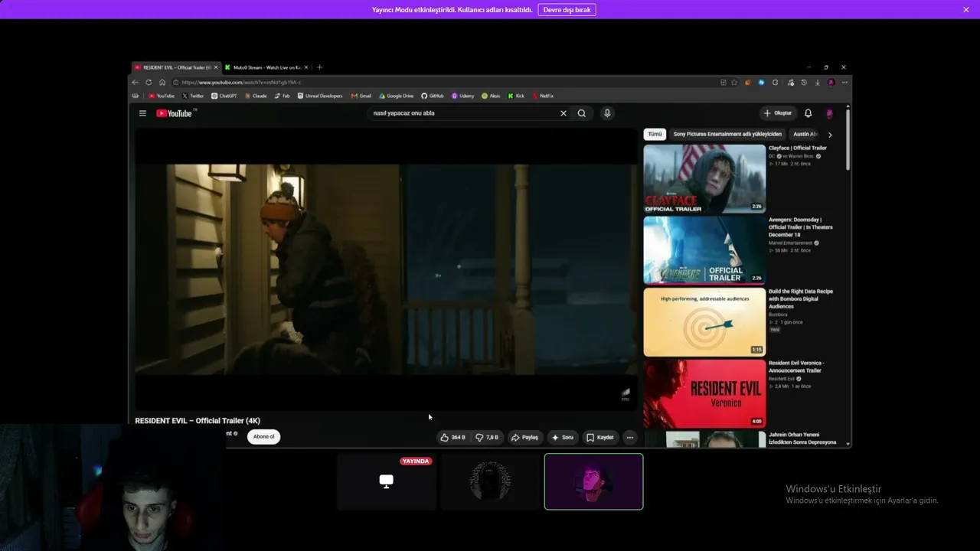Open the Udemy bookmark
Viewport: 980px width, 551px height.
point(463,96)
